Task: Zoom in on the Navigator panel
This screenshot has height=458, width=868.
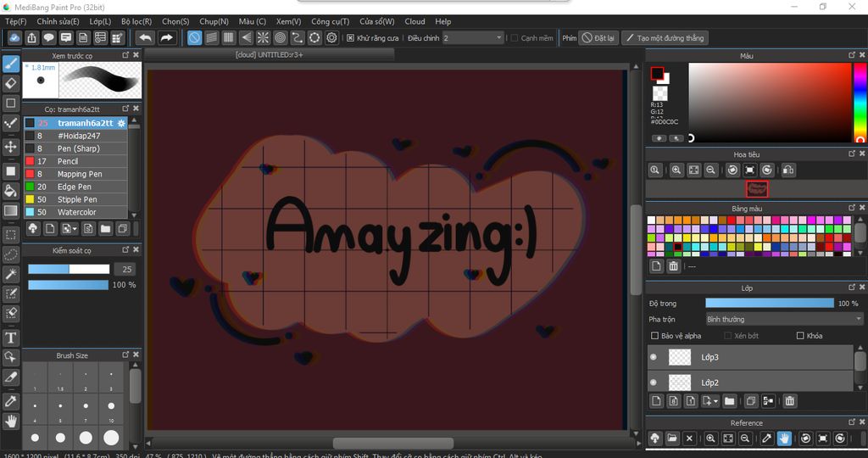Action: pyautogui.click(x=676, y=170)
